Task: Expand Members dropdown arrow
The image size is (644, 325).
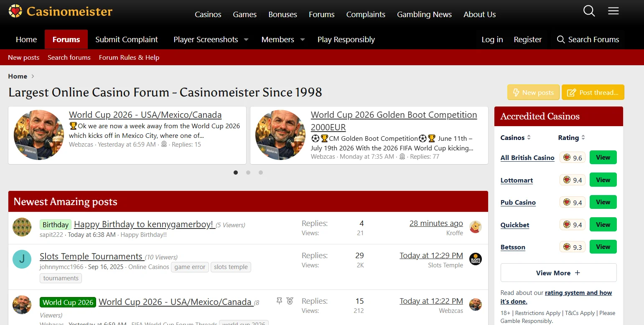Action: pos(302,40)
